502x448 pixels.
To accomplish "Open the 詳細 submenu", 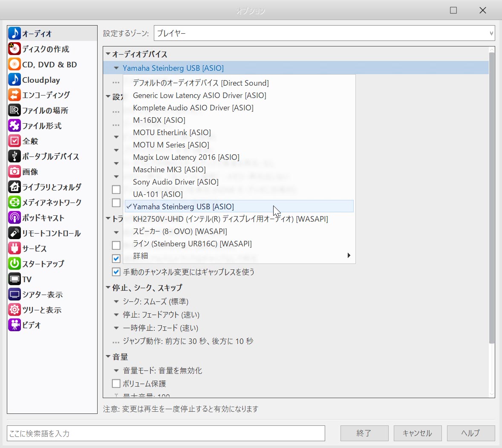I will [348, 255].
